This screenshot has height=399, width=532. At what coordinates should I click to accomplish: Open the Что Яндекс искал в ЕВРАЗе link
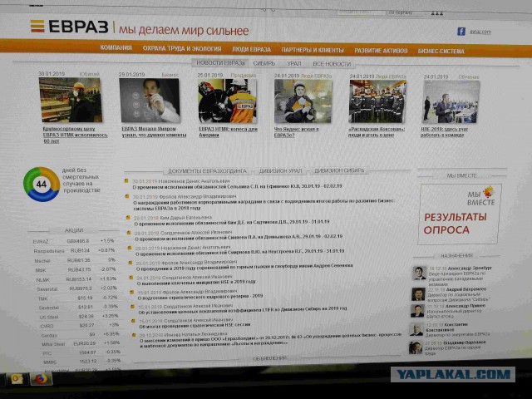296,132
